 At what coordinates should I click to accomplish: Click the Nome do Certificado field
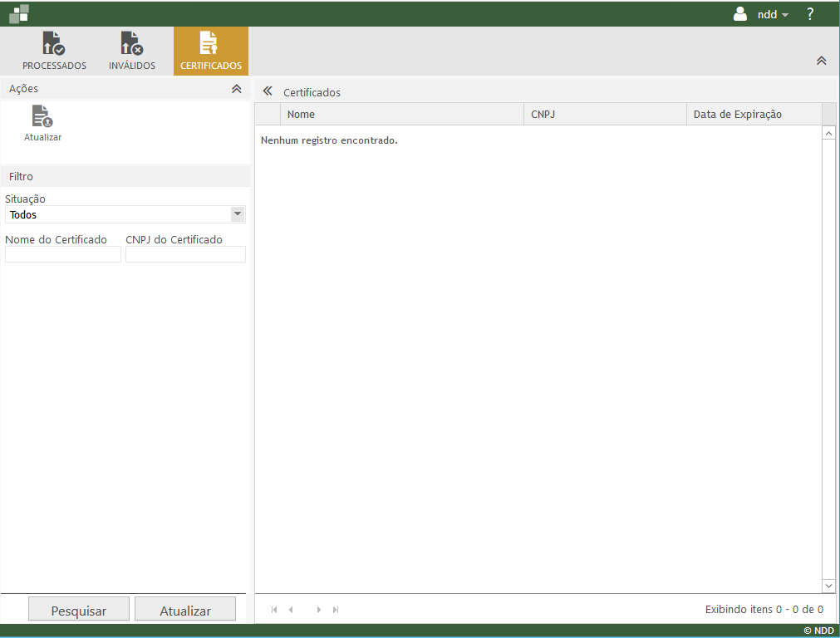(x=63, y=255)
